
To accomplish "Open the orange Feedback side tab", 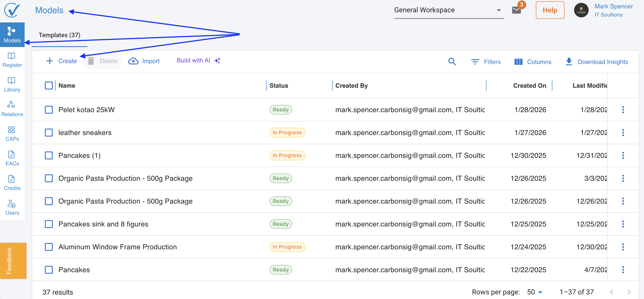I will tap(13, 261).
